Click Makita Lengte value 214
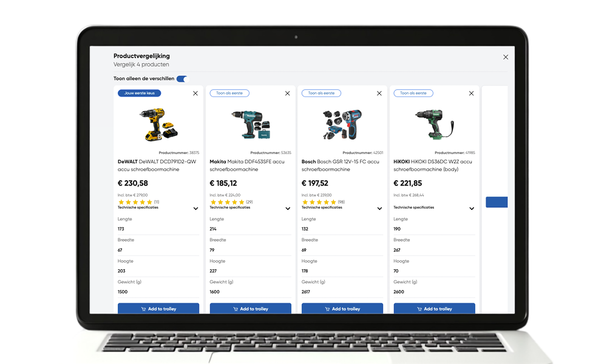 [213, 229]
